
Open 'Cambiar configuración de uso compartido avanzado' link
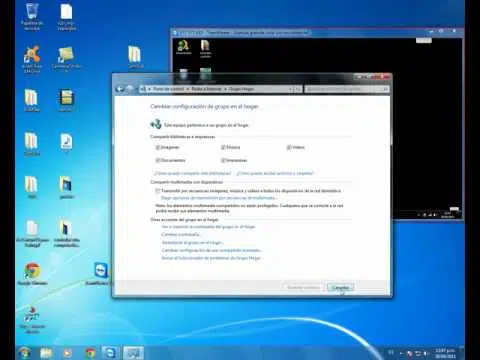pos(212,250)
